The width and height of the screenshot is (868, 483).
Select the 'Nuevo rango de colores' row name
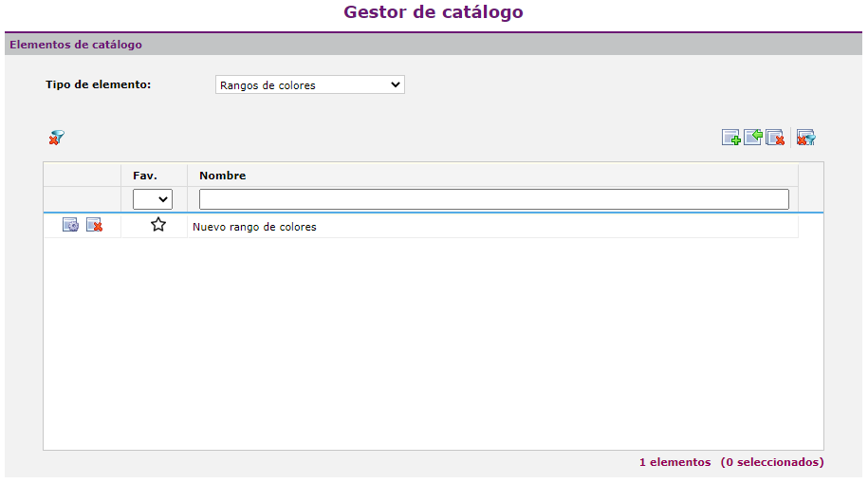tap(254, 227)
